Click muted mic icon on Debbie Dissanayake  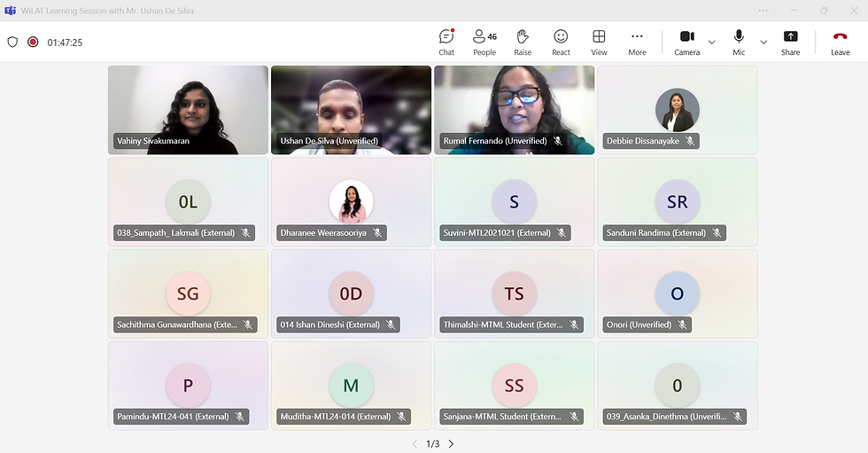[x=690, y=141]
